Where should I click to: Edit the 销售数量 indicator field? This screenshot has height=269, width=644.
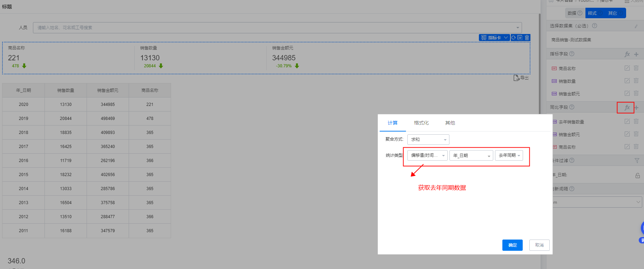coord(627,81)
